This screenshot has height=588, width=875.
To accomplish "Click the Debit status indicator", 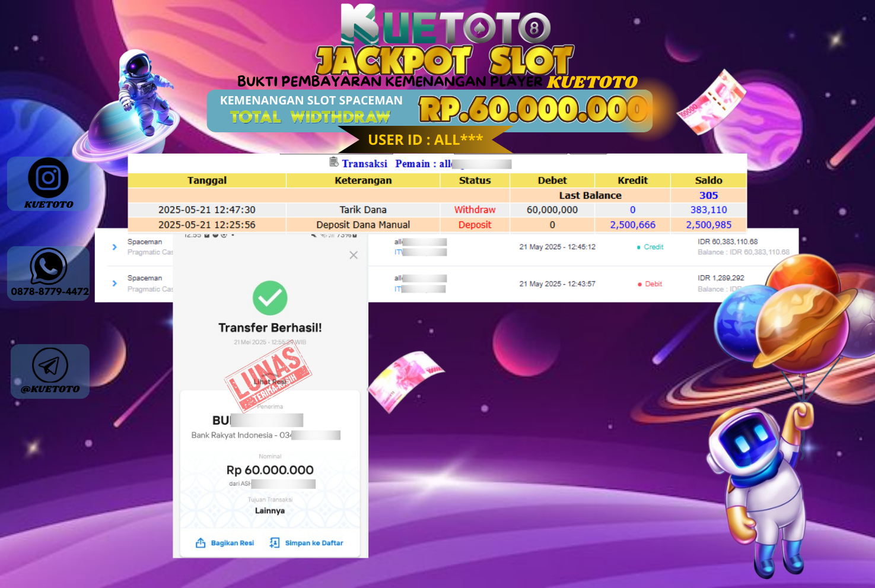I will pos(650,284).
